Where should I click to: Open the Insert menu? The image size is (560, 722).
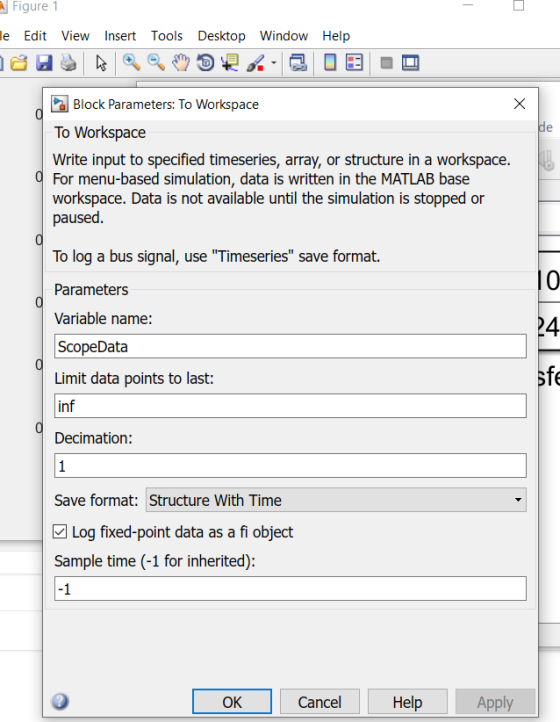(120, 36)
